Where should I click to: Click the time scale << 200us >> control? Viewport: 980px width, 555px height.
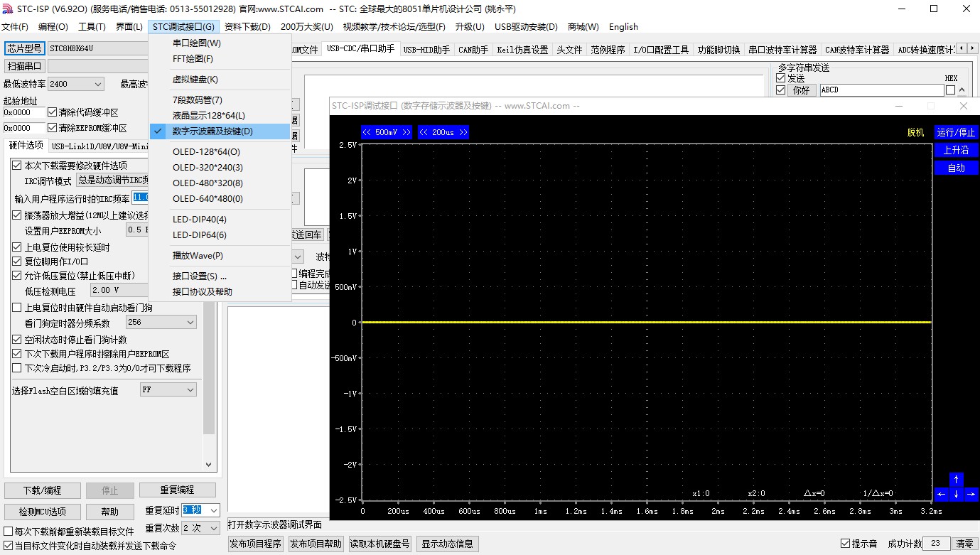point(443,132)
